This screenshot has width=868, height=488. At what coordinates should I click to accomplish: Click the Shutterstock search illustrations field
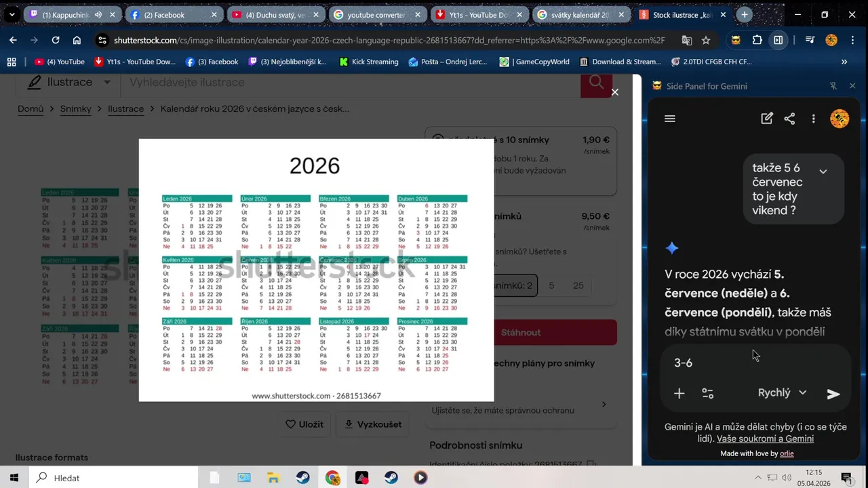pos(351,83)
